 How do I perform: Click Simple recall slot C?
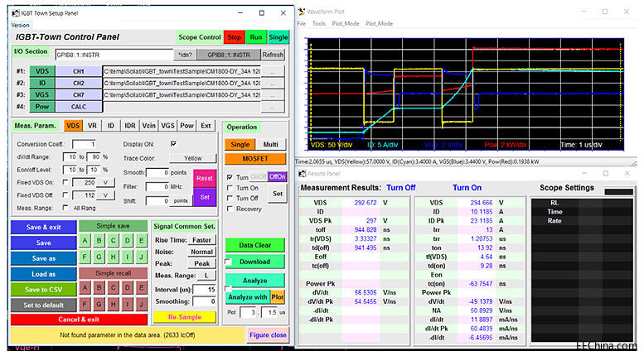113,287
